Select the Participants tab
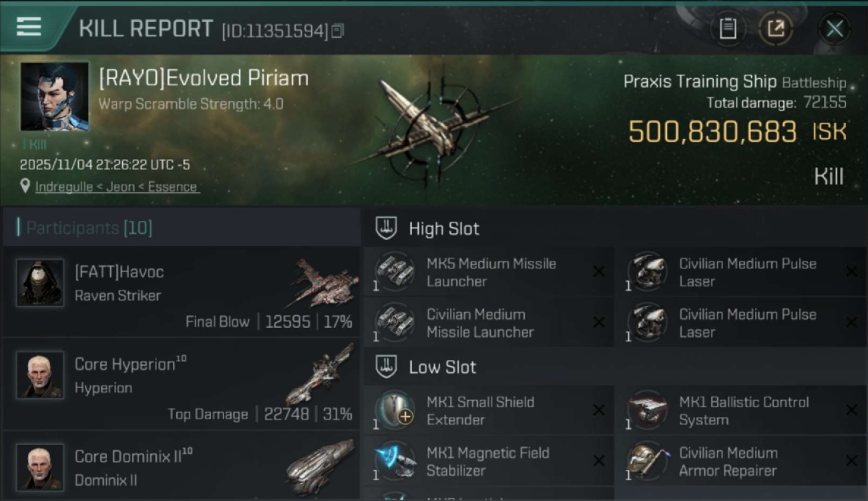The height and width of the screenshot is (501, 868). pos(89,228)
